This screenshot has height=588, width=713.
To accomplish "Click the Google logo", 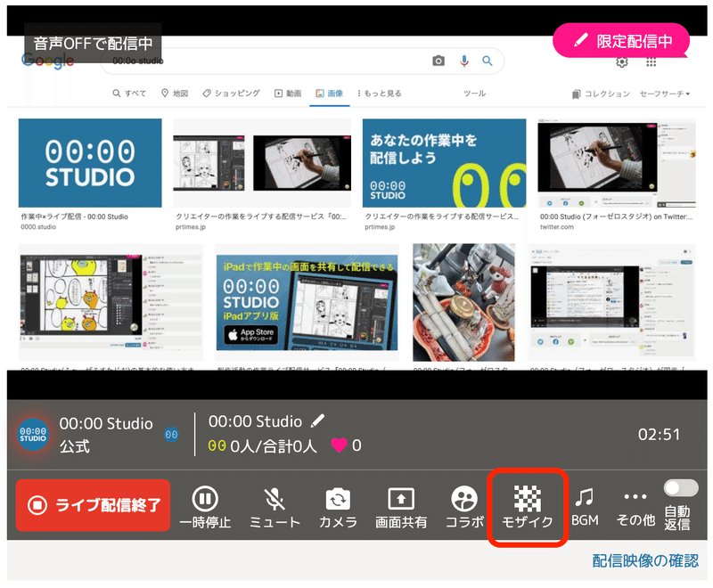I will point(48,61).
